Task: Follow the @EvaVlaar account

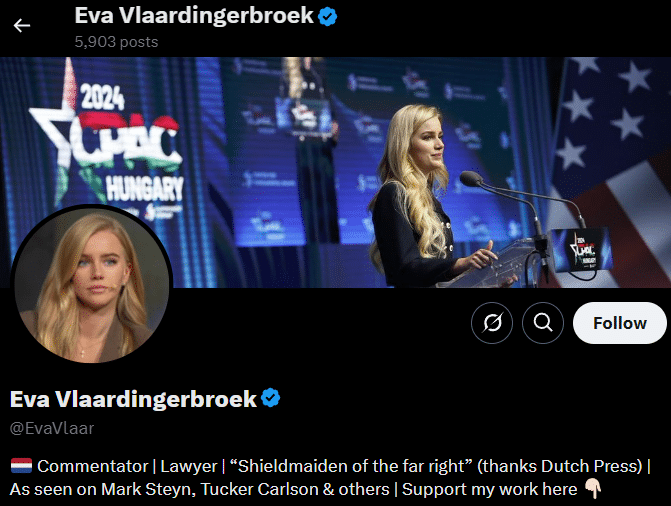Action: [619, 323]
